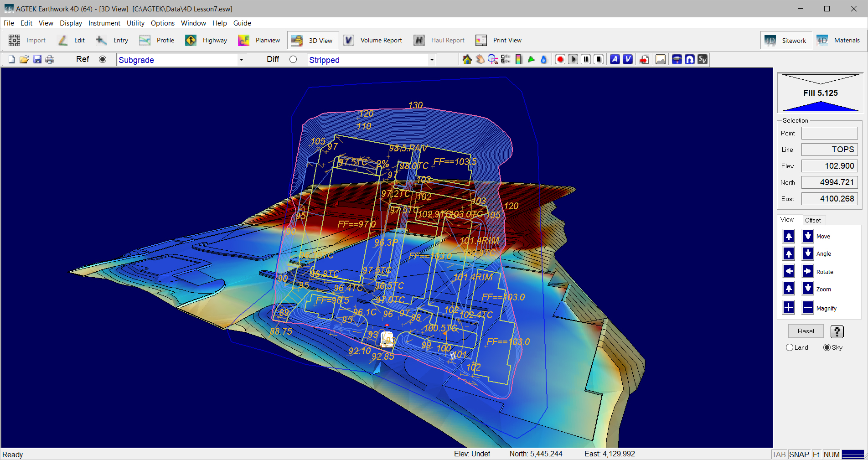Select the Diff radio button
Screen dimensions: 868x460
(293, 59)
